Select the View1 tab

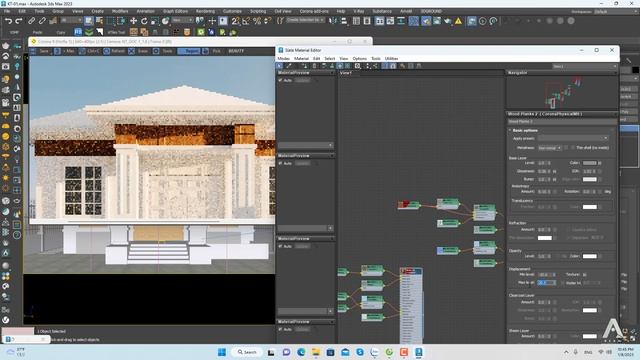[x=346, y=73]
